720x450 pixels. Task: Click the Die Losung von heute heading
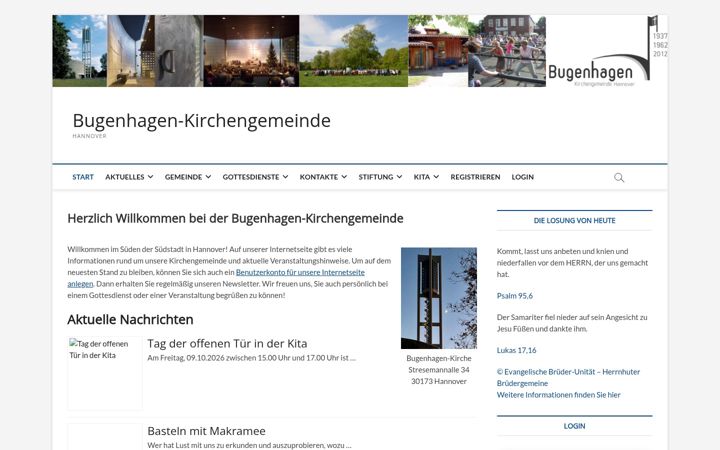coord(574,220)
